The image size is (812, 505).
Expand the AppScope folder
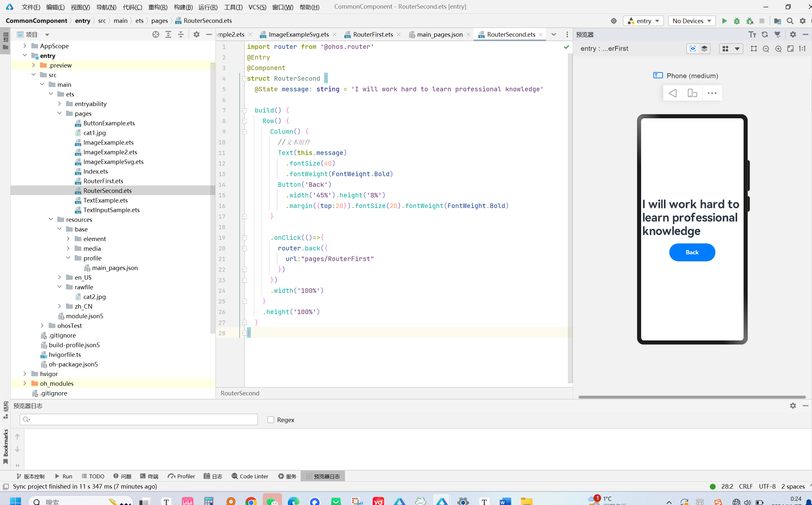[25, 46]
